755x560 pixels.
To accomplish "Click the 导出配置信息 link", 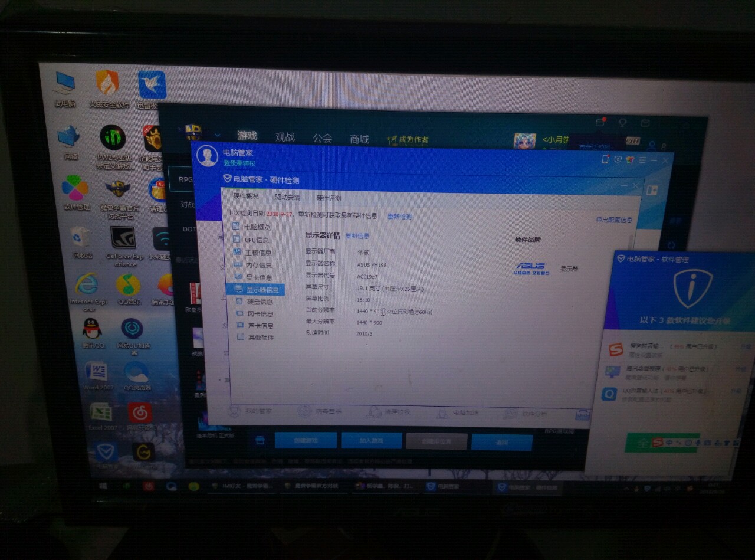I will click(x=614, y=220).
